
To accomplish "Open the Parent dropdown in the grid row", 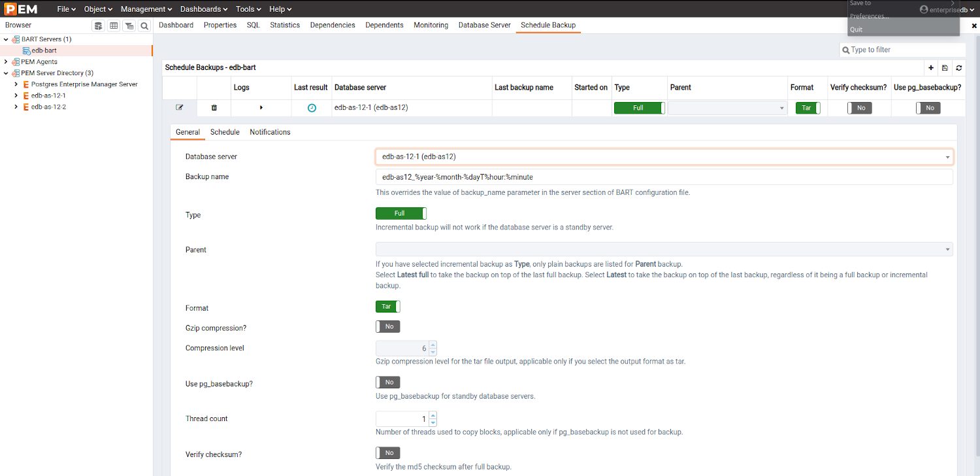I will [x=727, y=108].
